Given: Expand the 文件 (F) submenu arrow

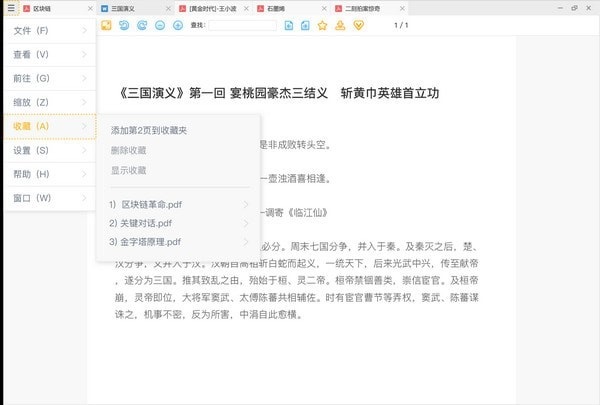Looking at the screenshot, I should click(x=85, y=31).
